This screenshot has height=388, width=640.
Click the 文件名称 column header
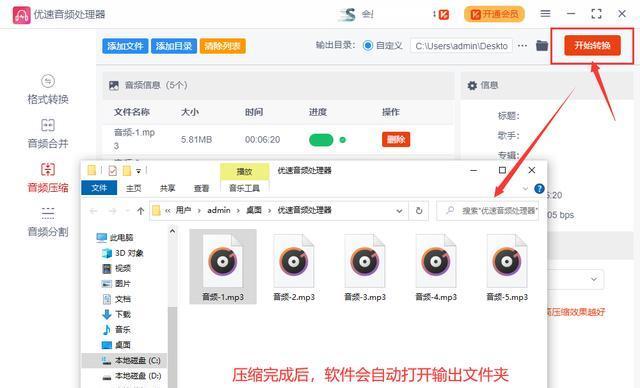(132, 112)
